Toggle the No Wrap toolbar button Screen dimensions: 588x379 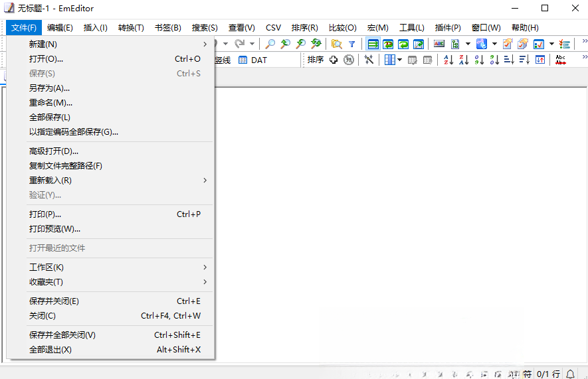373,44
